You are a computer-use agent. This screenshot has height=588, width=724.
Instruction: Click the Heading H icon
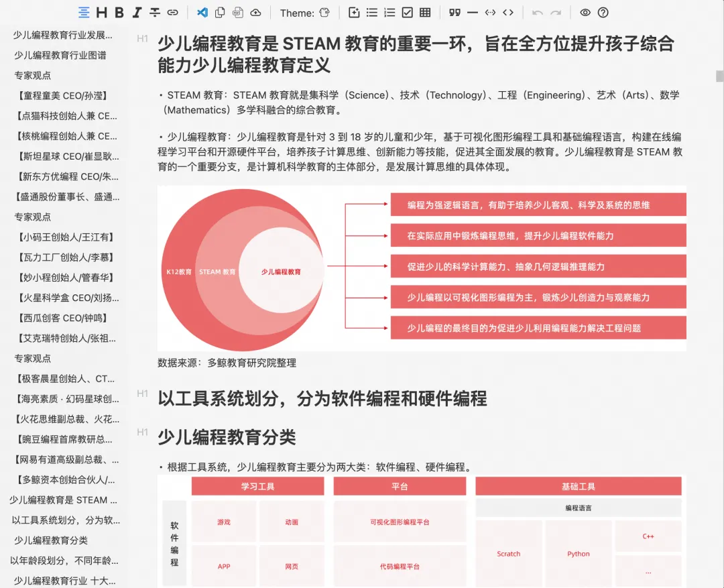tap(102, 13)
